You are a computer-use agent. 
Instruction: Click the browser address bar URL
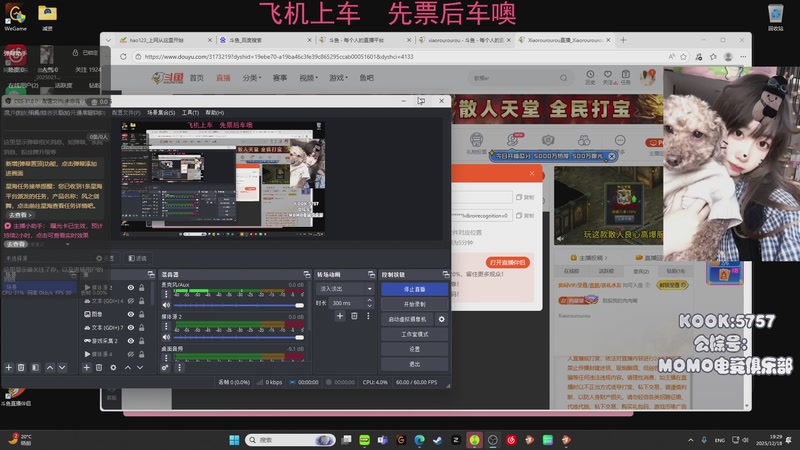click(279, 57)
